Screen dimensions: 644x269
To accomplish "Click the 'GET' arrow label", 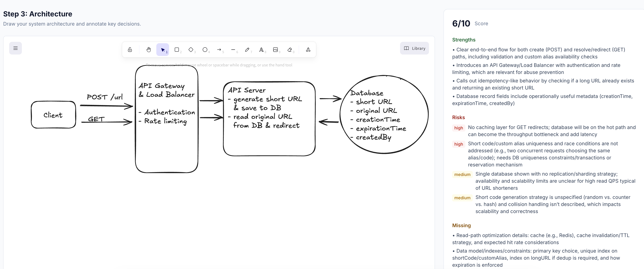I will [x=96, y=119].
